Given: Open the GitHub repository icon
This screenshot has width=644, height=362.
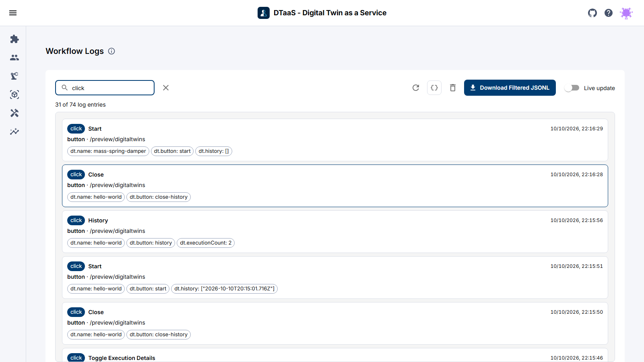Looking at the screenshot, I should pos(592,13).
